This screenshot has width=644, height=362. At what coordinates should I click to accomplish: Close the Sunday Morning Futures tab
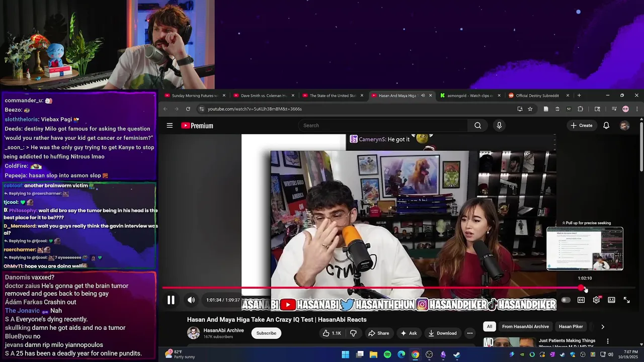(224, 96)
